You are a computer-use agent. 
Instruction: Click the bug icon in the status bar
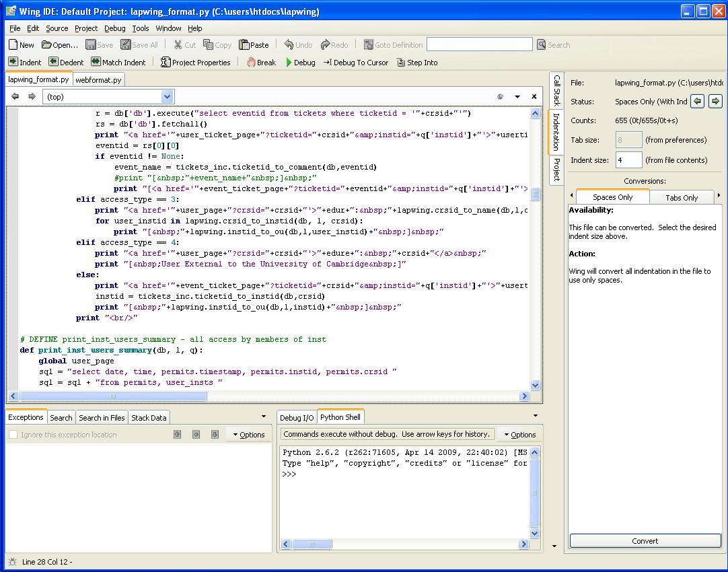[x=13, y=562]
